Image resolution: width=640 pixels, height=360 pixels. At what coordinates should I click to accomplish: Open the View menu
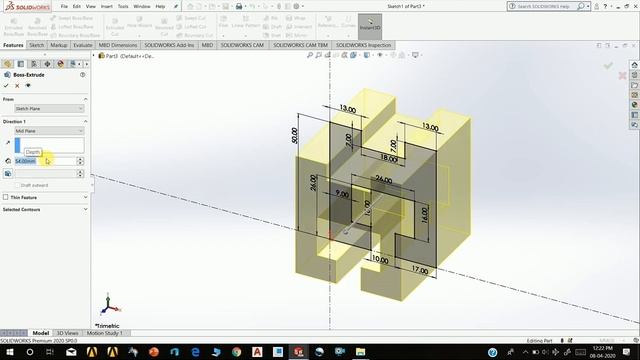tap(91, 7)
